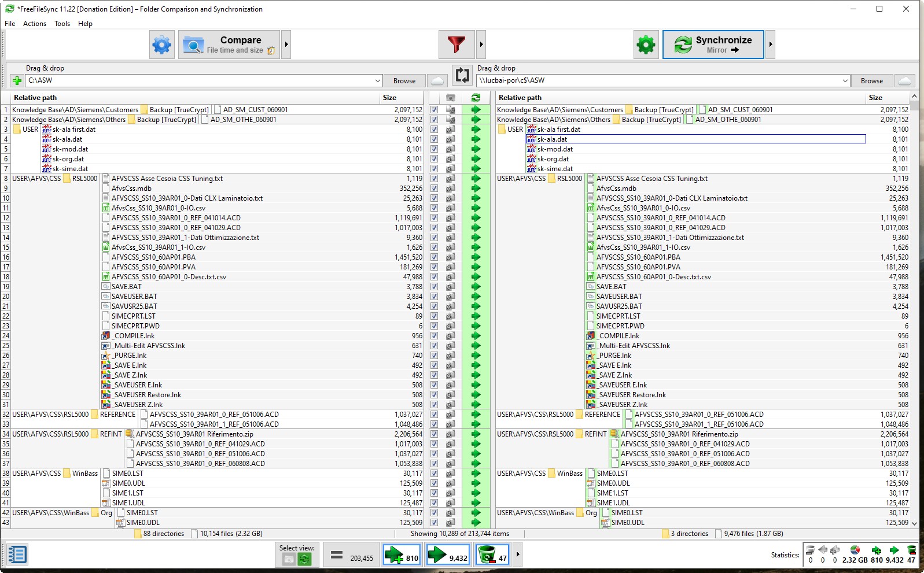The height and width of the screenshot is (573, 924).
Task: Click sync direction arrow for SAVEUSER.BAT row
Action: click(x=476, y=297)
